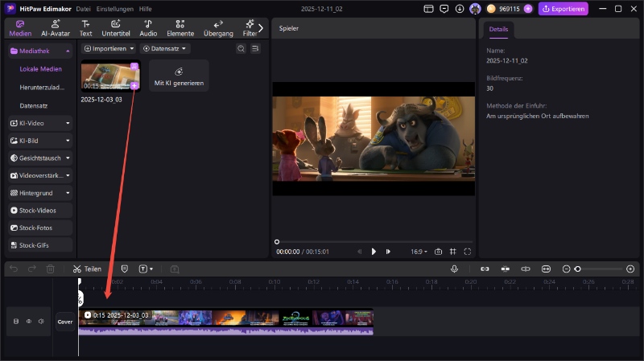Select the Herunterzulad... entry
Screen dimensions: 644x361
(x=42, y=88)
